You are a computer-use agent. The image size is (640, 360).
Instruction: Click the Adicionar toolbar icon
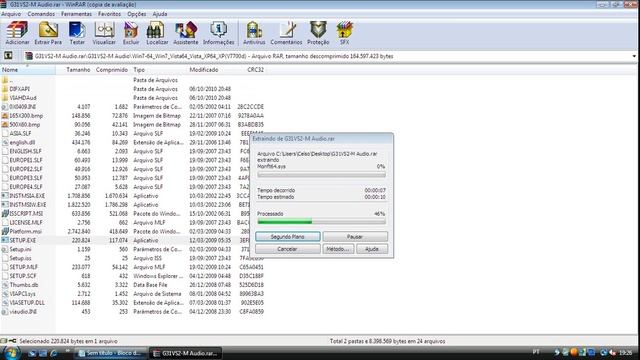(17, 33)
